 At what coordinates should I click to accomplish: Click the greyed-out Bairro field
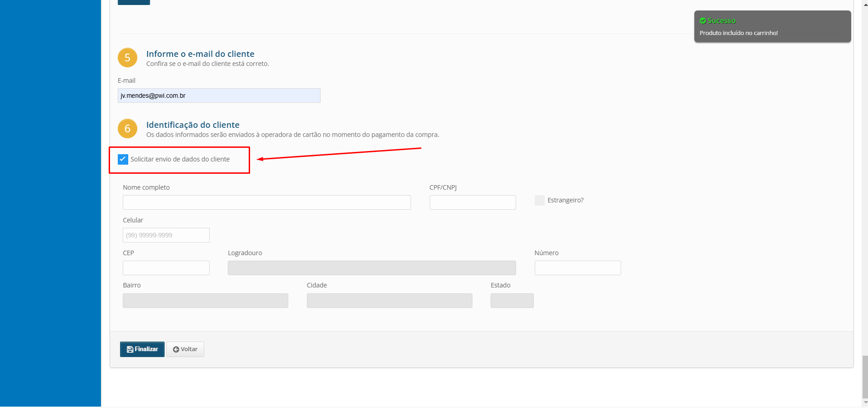(x=205, y=301)
